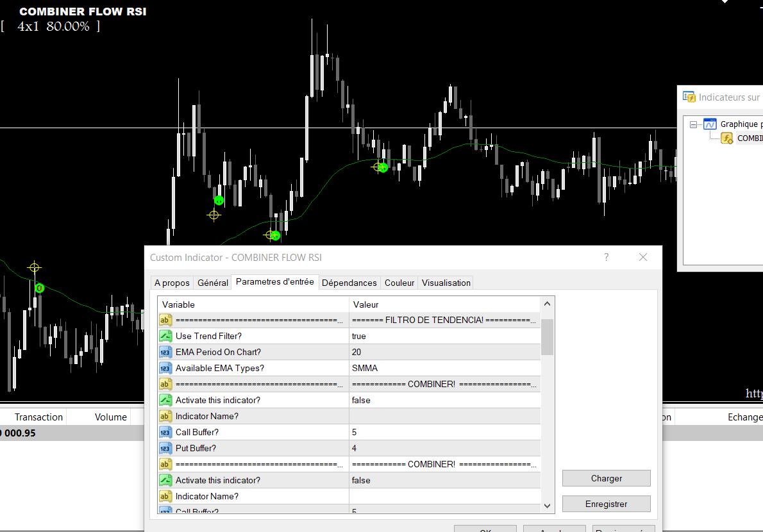Click the Charger button
This screenshot has height=532, width=763.
click(x=607, y=478)
